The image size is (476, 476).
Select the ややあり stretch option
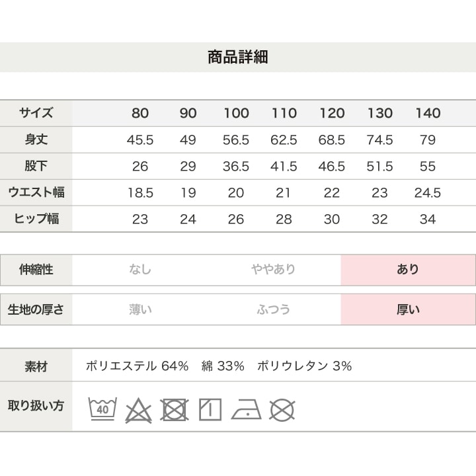[273, 270]
